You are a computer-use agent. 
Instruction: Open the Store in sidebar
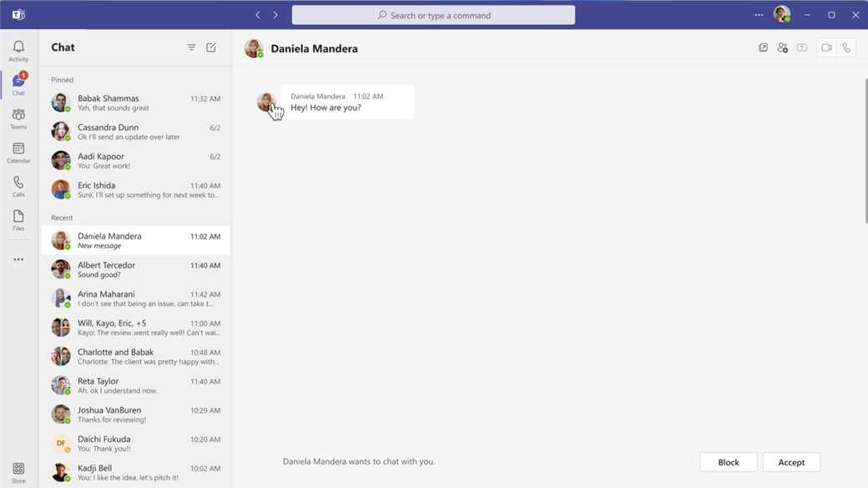coord(18,473)
